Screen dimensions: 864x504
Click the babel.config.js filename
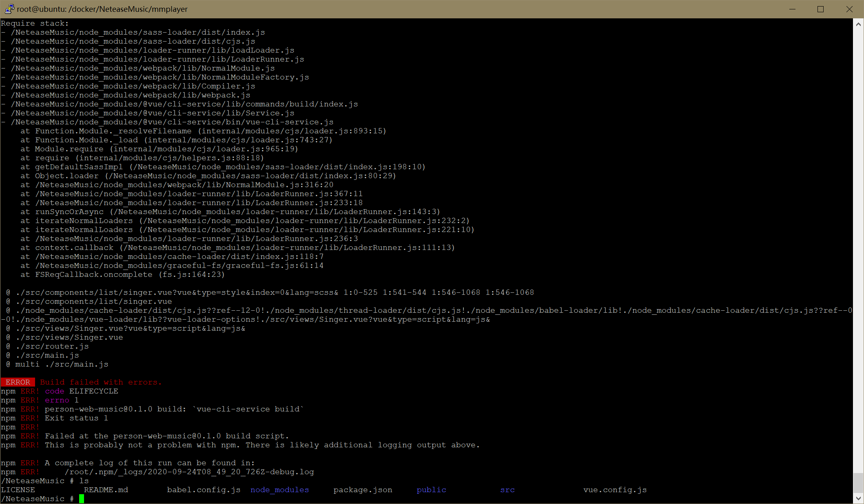[x=203, y=490]
